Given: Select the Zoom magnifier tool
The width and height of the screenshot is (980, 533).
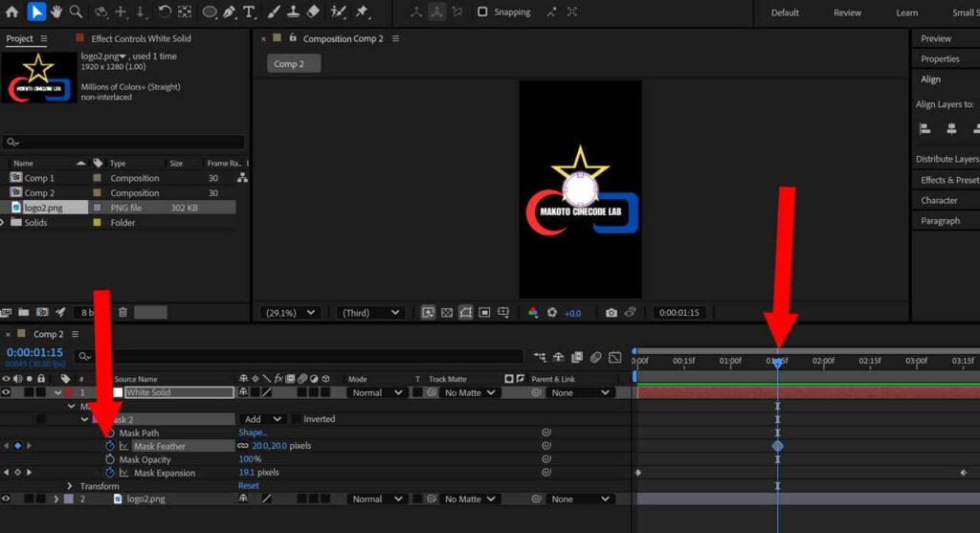Looking at the screenshot, I should point(76,11).
